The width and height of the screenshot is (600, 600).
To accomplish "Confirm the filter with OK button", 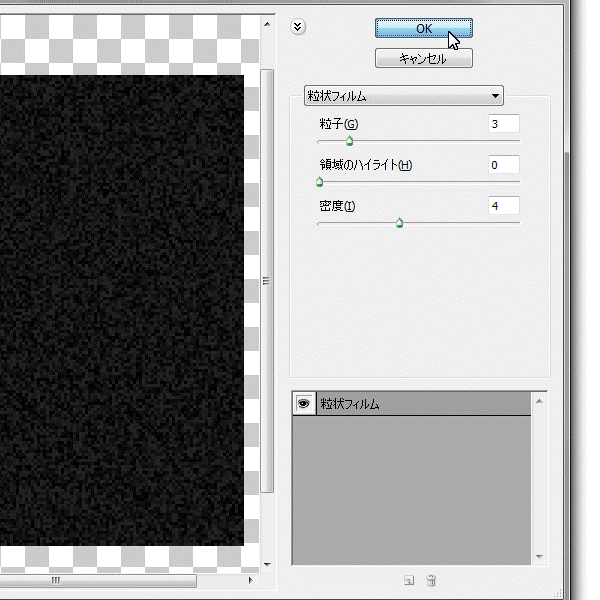I will click(x=424, y=28).
